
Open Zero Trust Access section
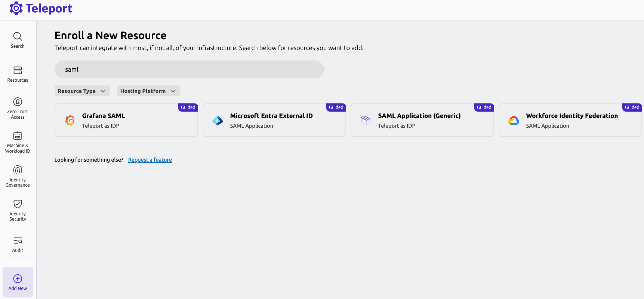coord(18,108)
